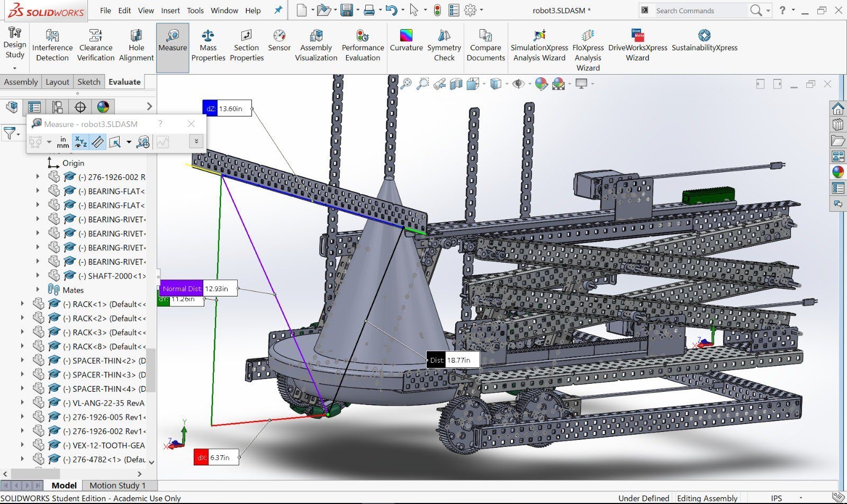Open Interference Detection tool
This screenshot has height=504, width=847.
(52, 46)
